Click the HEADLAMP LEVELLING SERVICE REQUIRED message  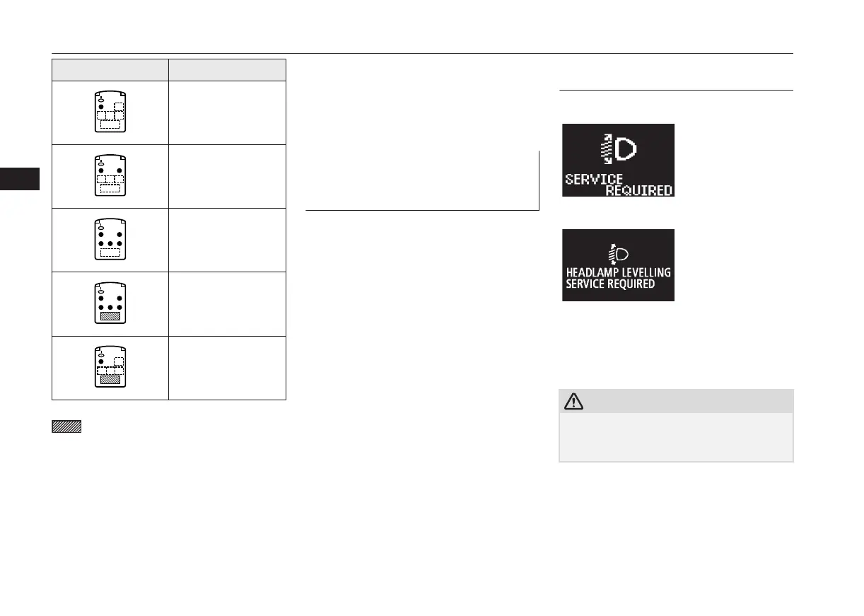click(618, 278)
